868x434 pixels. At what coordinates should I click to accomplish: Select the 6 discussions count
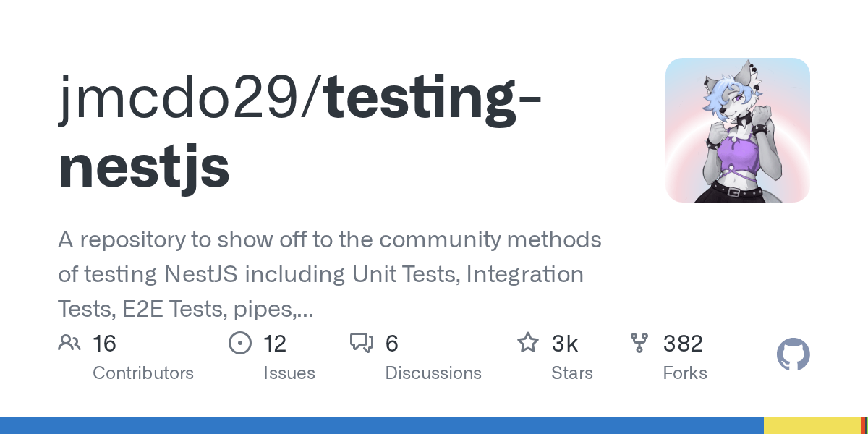click(x=392, y=344)
